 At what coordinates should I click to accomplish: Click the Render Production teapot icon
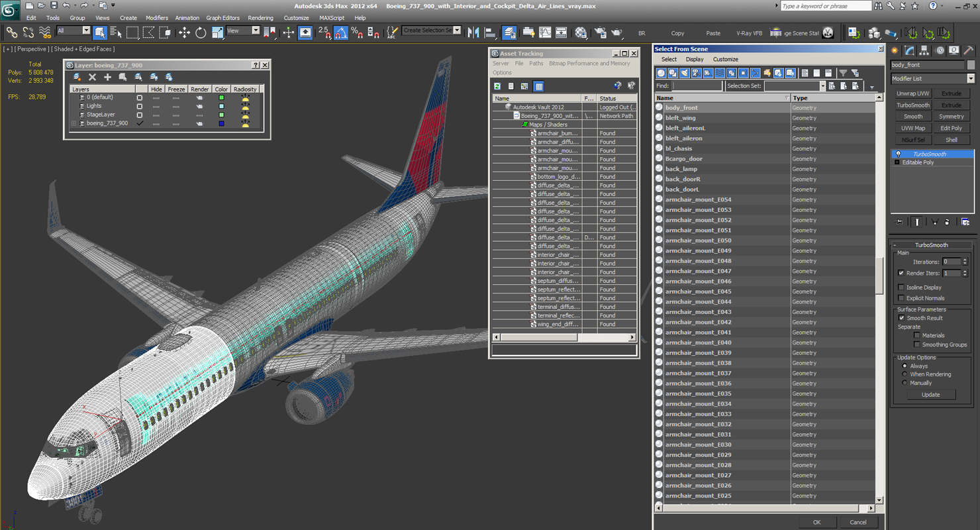tap(616, 32)
